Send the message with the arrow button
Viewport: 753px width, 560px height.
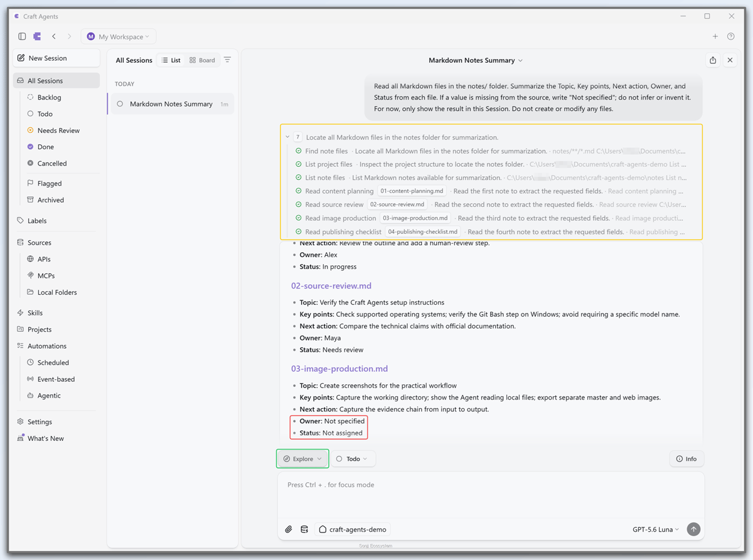pyautogui.click(x=693, y=529)
